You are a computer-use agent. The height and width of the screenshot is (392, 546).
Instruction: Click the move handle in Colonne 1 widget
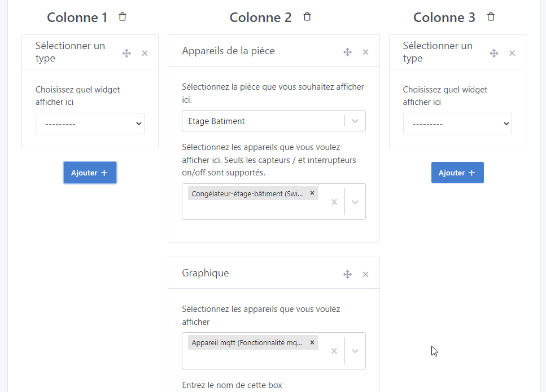pyautogui.click(x=127, y=53)
